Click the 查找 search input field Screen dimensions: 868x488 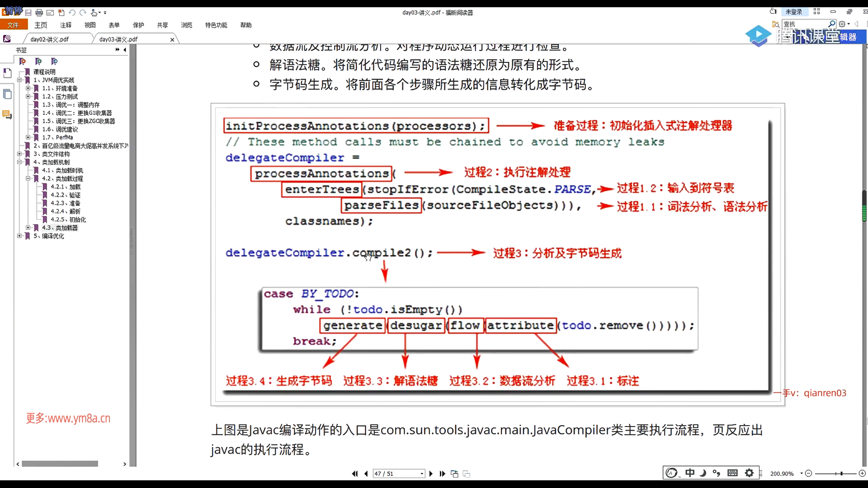pos(805,24)
